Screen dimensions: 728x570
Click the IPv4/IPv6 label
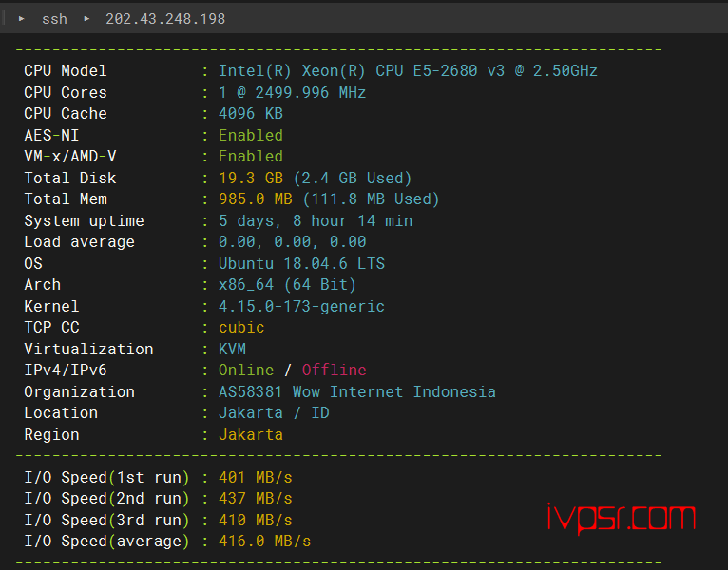click(66, 370)
